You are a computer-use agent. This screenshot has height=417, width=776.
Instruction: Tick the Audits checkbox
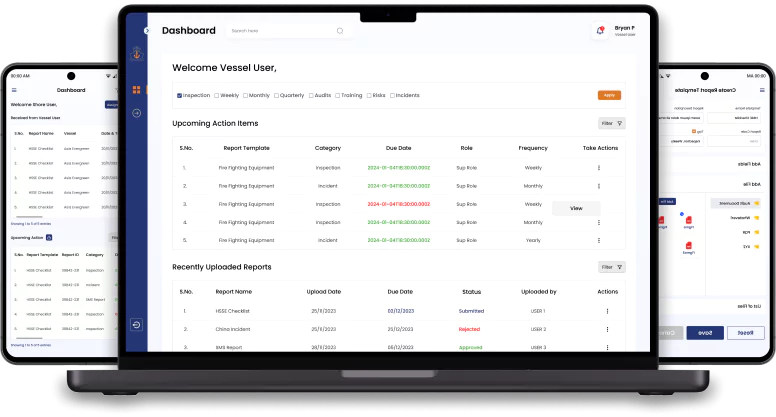[311, 95]
